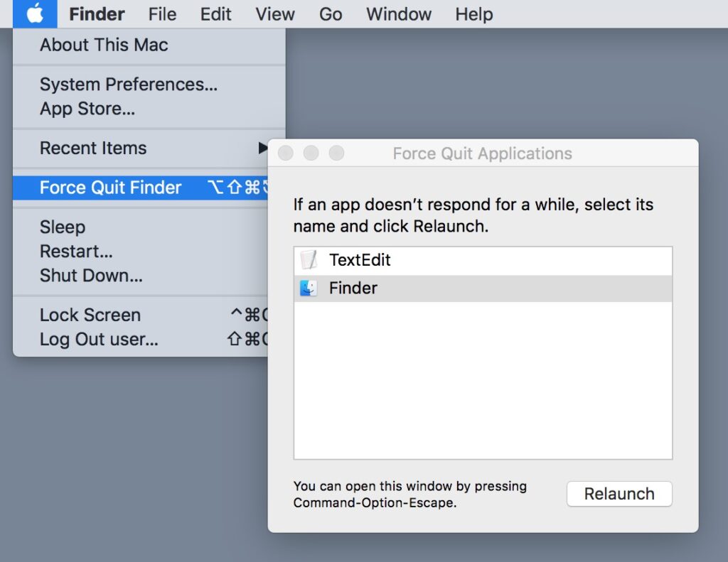
Task: Open the Finder menu
Action: pyautogui.click(x=96, y=13)
